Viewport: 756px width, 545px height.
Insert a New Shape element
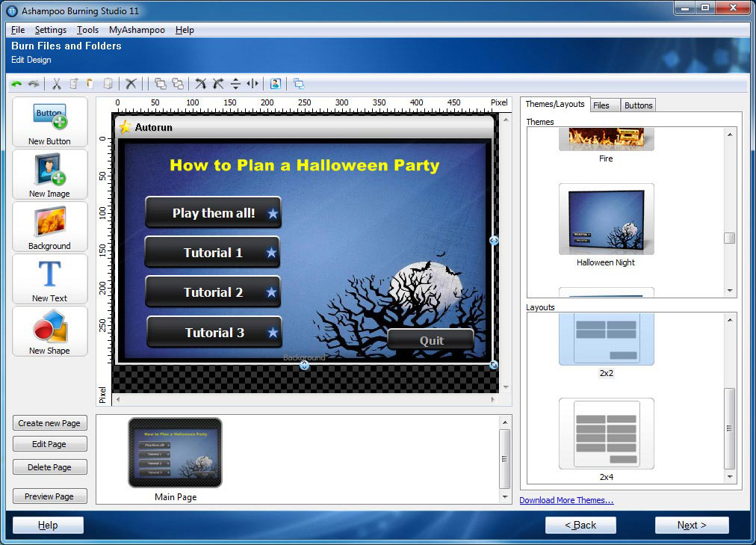click(x=50, y=332)
